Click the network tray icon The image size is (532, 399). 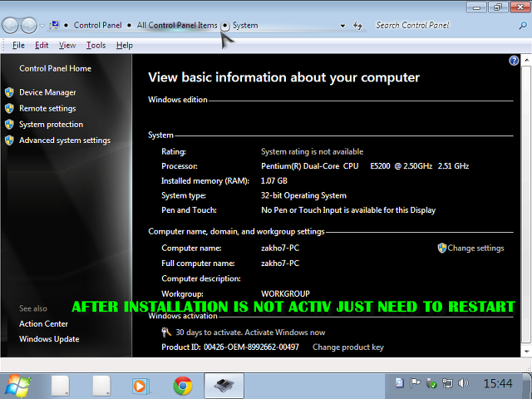click(x=447, y=383)
